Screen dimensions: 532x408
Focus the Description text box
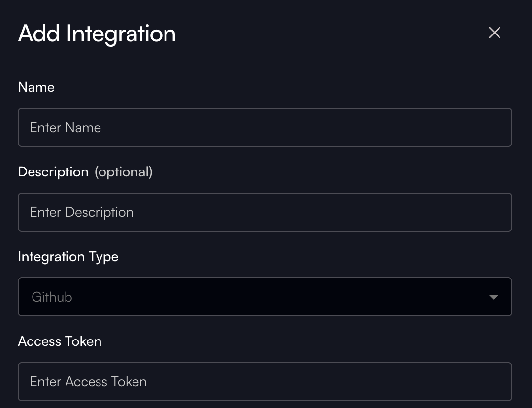pos(265,212)
